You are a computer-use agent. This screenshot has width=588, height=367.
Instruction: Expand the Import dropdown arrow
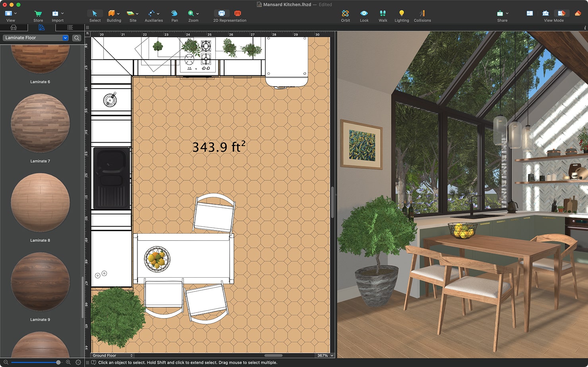[x=62, y=14]
